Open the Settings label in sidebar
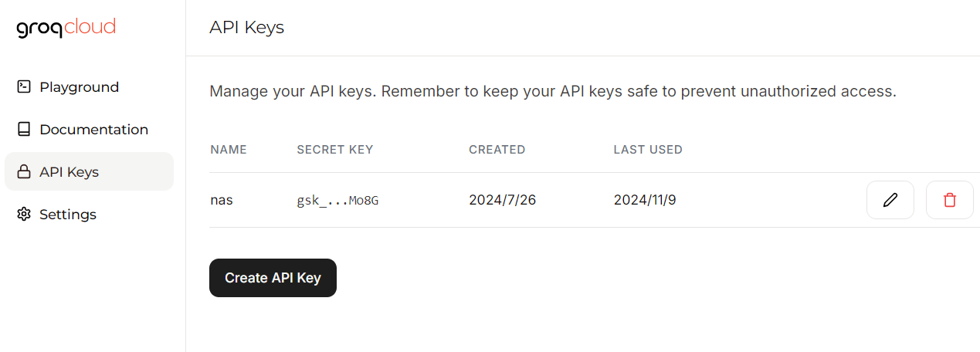Viewport: 980px width, 352px height. point(68,215)
